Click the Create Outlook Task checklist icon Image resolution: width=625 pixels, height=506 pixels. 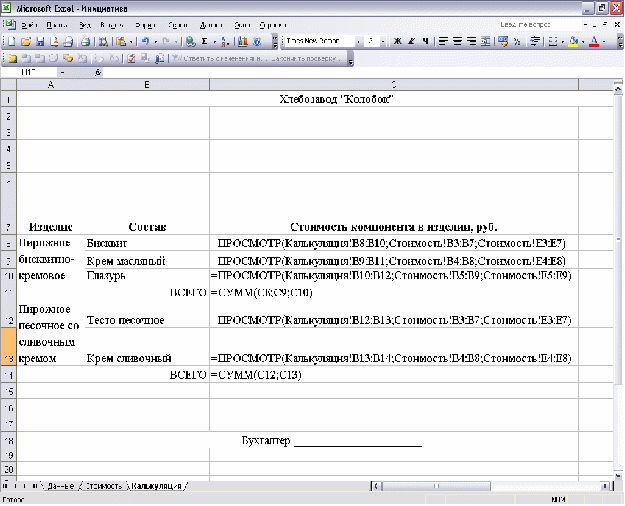[131, 59]
